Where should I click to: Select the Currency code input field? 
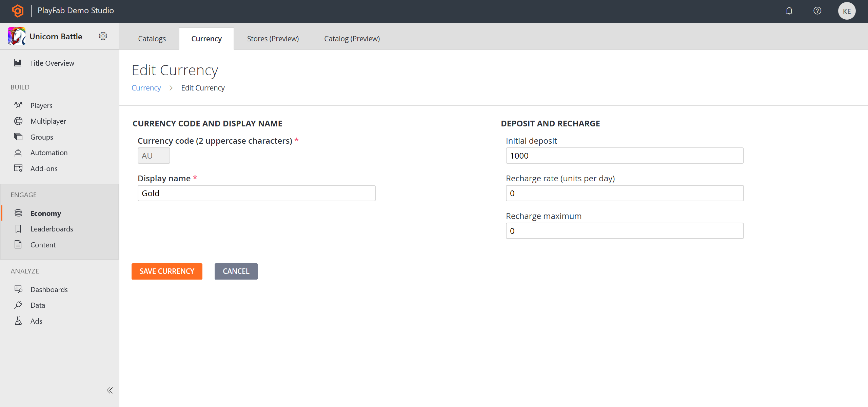tap(154, 156)
